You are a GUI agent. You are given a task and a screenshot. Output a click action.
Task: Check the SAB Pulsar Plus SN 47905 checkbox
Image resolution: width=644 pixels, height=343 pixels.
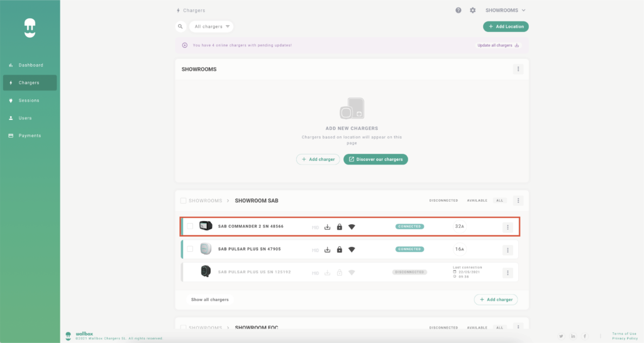(190, 249)
